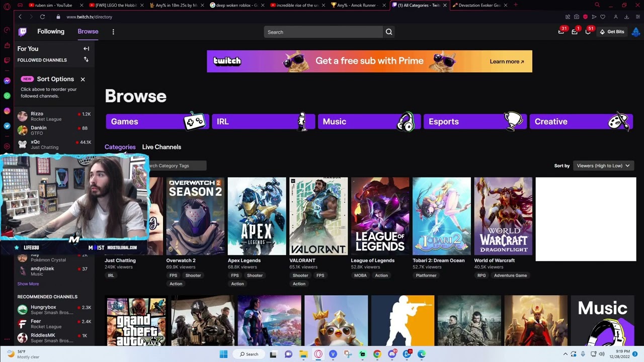The height and width of the screenshot is (362, 644).
Task: Click the Twitch search input field
Action: (x=324, y=32)
